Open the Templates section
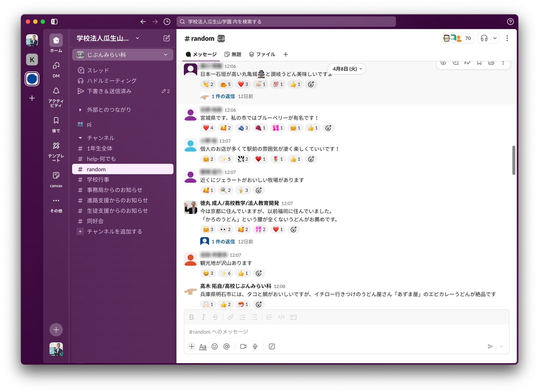 pyautogui.click(x=56, y=152)
